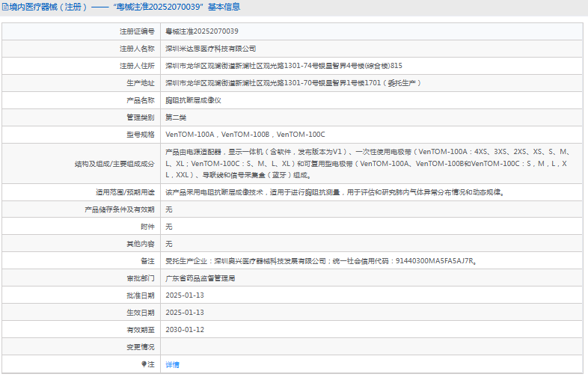
Task: Click the label 审批部门
Action: 140,278
